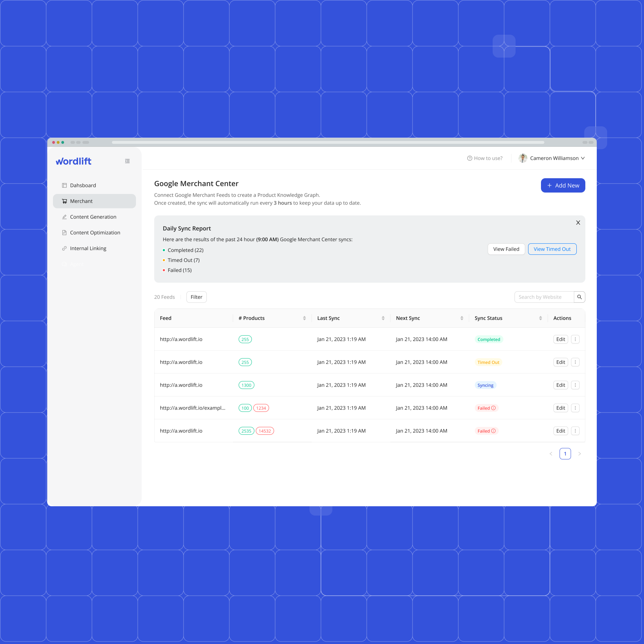Click View Timed Out in the sync report
This screenshot has height=644, width=644.
[x=552, y=249]
